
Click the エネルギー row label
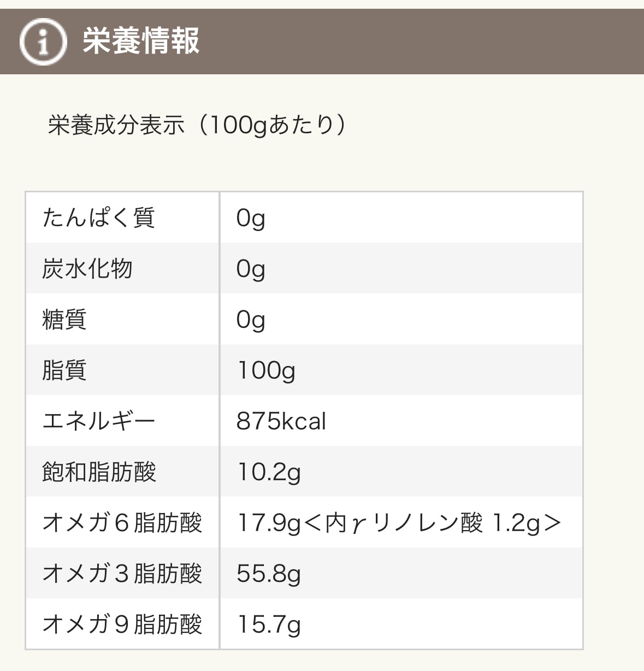[x=99, y=421]
